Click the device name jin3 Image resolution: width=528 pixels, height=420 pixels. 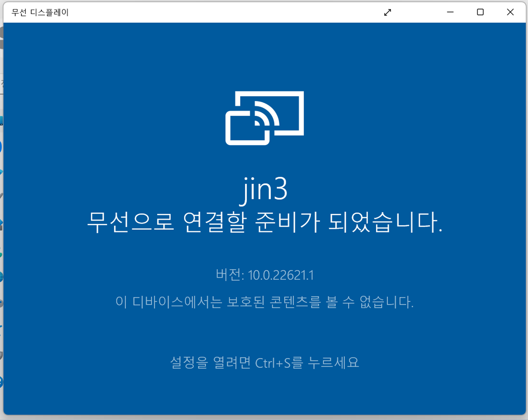pyautogui.click(x=264, y=191)
